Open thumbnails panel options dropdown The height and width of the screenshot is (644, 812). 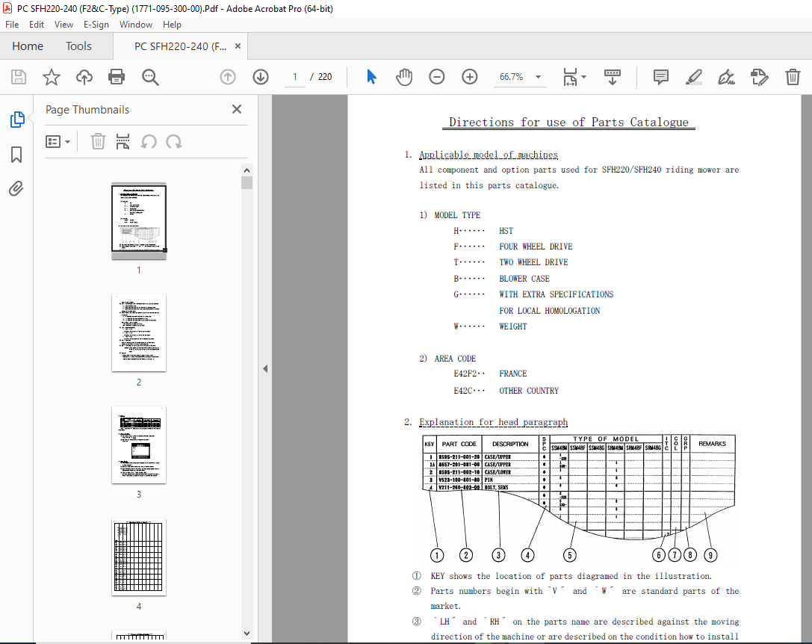[x=58, y=141]
